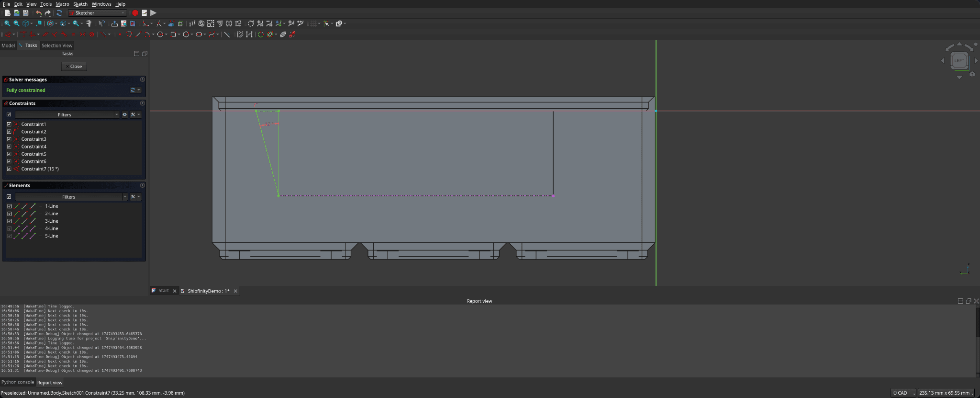Screen dimensions: 980x398
Task: Open the Macro menu
Action: [x=62, y=4]
